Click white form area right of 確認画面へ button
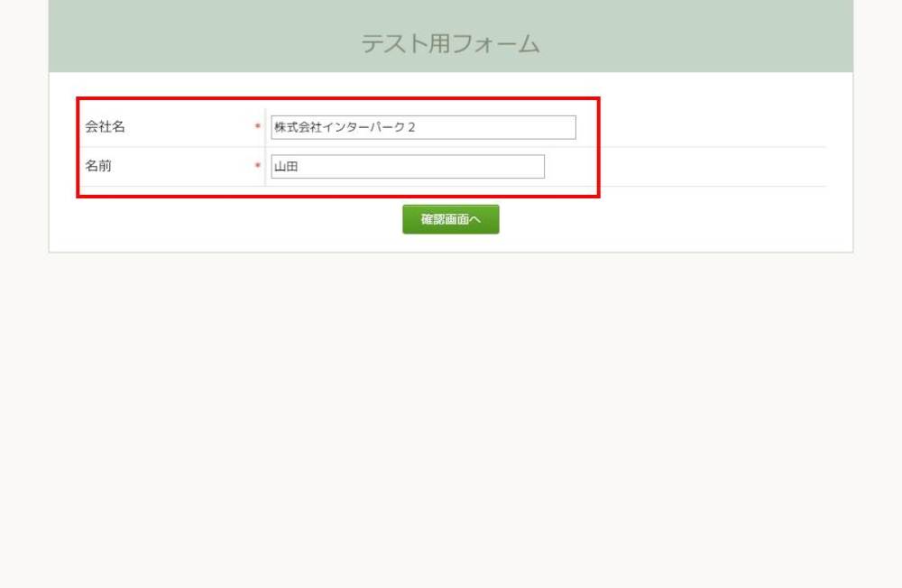The width and height of the screenshot is (902, 588). pyautogui.click(x=676, y=221)
